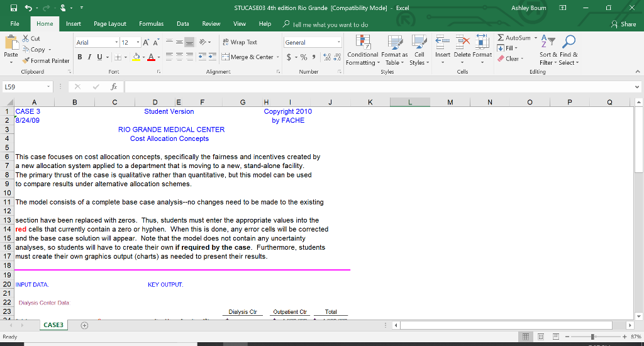Click the Share button
Image resolution: width=644 pixels, height=346 pixels.
pos(623,25)
